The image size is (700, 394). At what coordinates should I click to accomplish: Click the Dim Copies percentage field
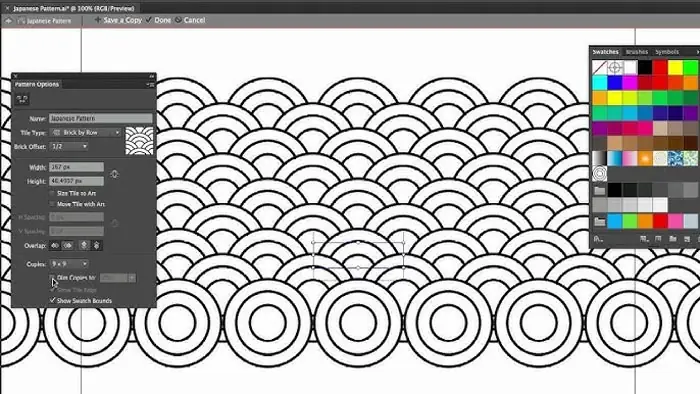(x=114, y=278)
